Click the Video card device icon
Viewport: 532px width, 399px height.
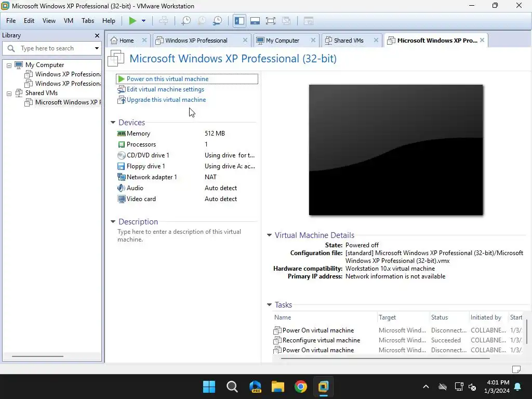121,199
